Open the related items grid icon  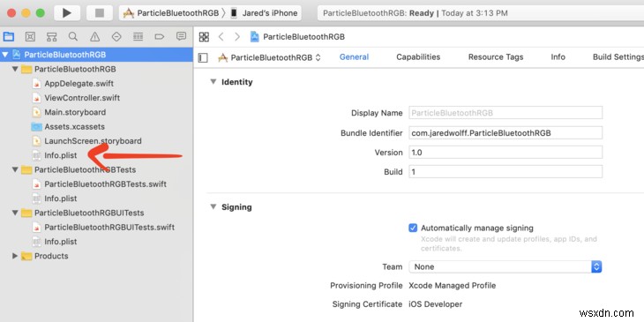(x=204, y=37)
